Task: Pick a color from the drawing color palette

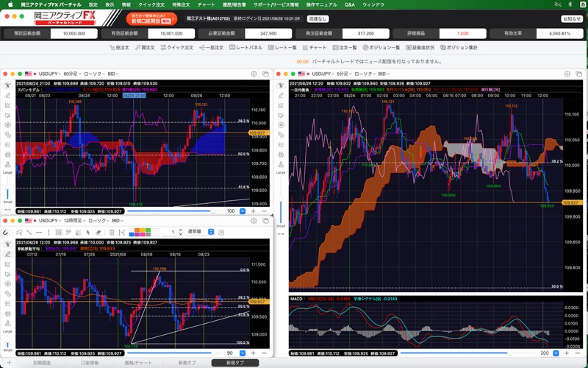Action: [139, 232]
